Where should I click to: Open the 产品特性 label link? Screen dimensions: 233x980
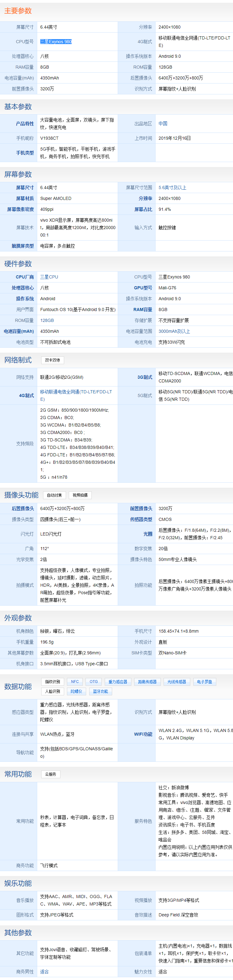pyautogui.click(x=25, y=124)
